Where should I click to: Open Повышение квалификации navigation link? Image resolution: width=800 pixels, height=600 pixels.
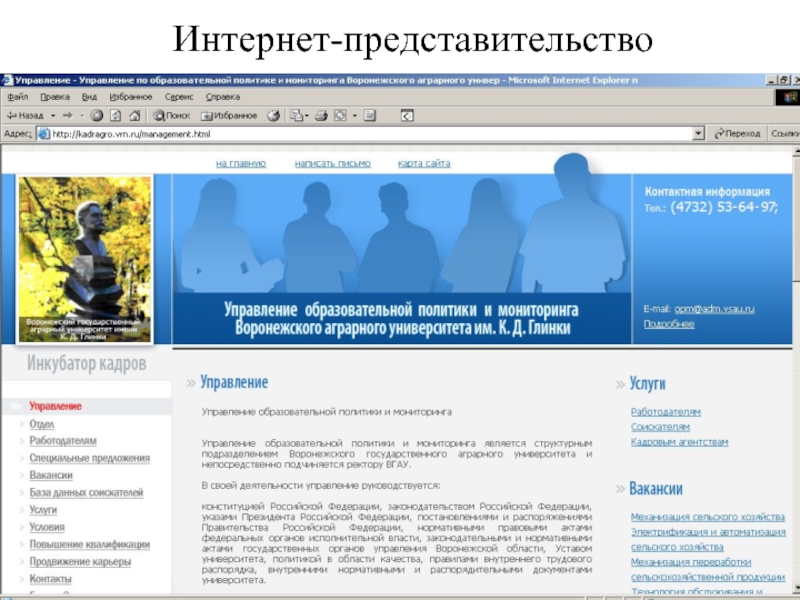coord(90,545)
